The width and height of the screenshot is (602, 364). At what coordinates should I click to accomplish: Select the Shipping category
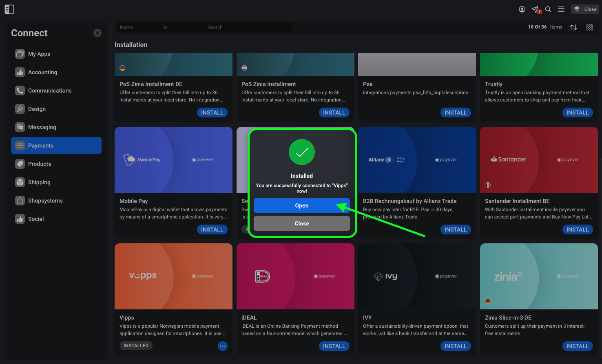click(56, 182)
